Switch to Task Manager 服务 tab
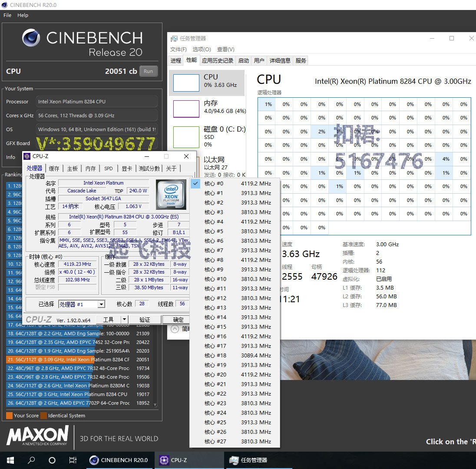This screenshot has height=469, width=476. tap(301, 61)
